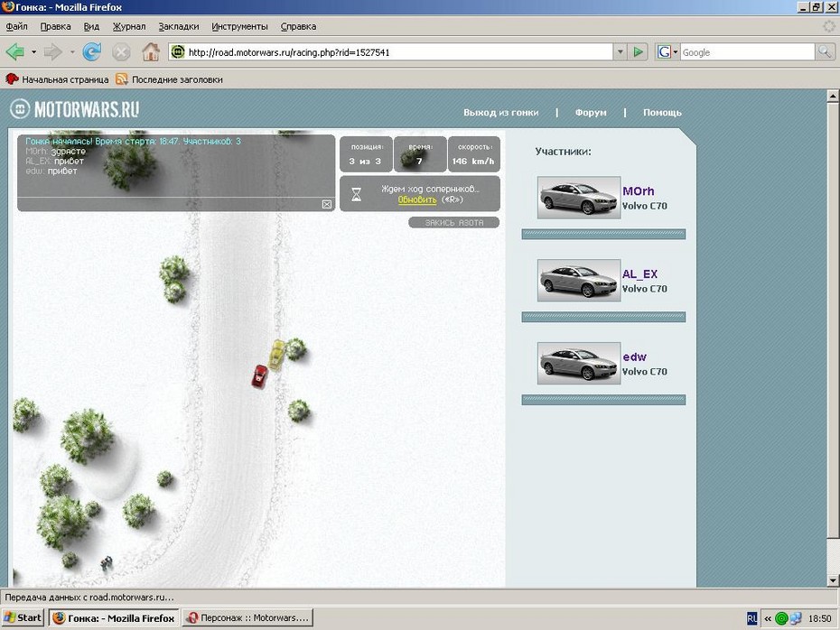
Task: Click the Google search engine icon
Action: (664, 52)
